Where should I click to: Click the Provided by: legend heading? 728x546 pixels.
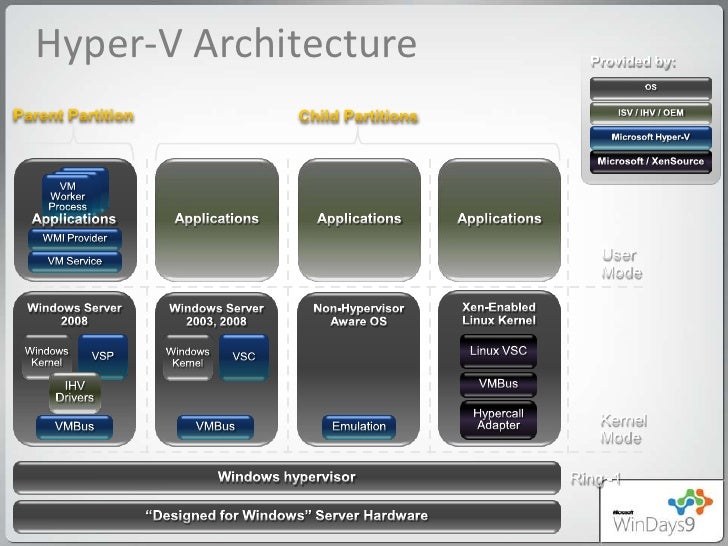[633, 62]
